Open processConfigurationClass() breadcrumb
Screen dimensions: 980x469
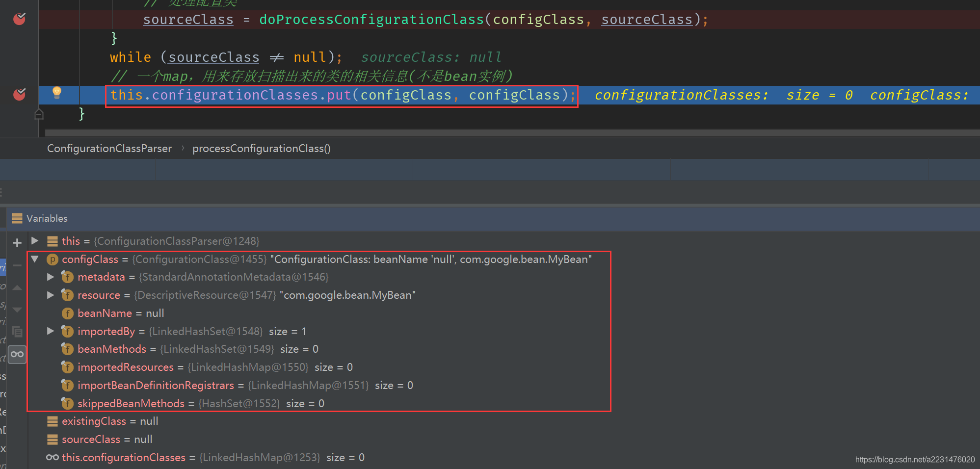pyautogui.click(x=262, y=148)
